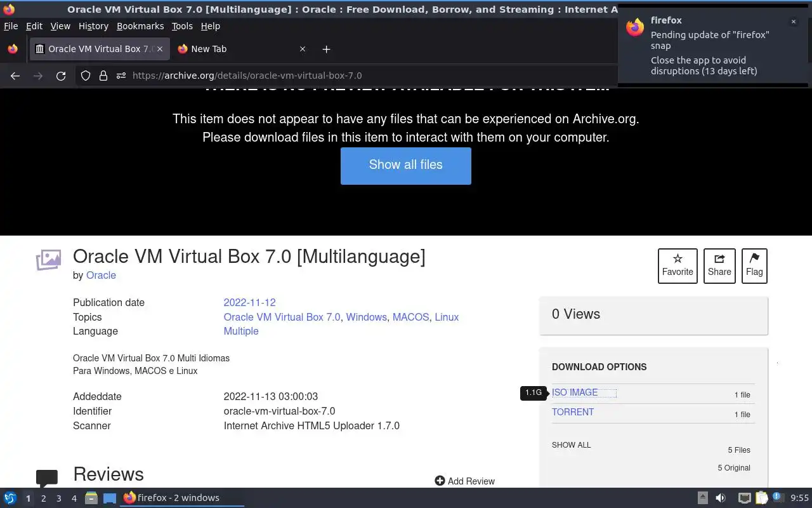The width and height of the screenshot is (812, 508).
Task: Go back with the back arrow
Action: pos(15,76)
